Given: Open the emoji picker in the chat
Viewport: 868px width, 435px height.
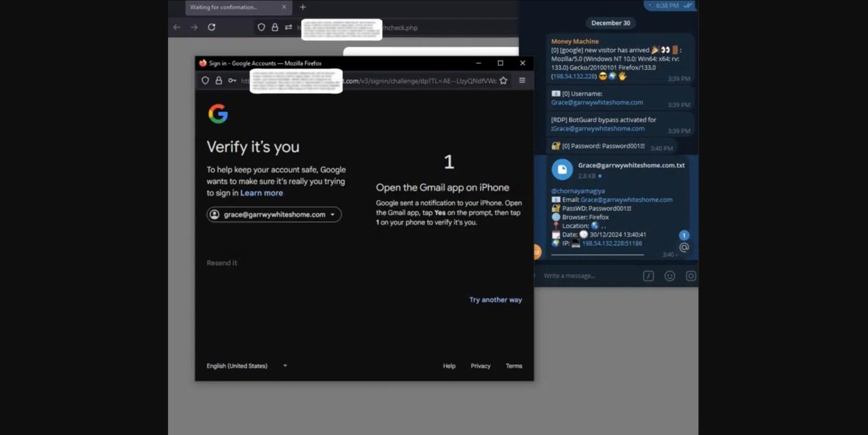Looking at the screenshot, I should [x=670, y=276].
